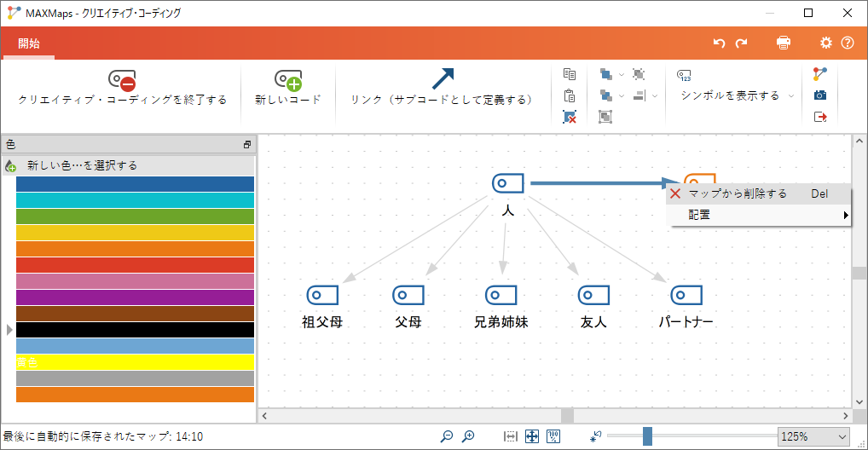Pick the bright yellow 黄色 swatch
868x450 pixels.
click(x=135, y=362)
